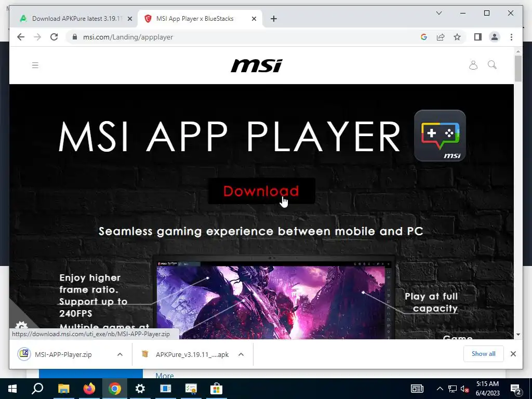Click scrollbar up arrow

[x=518, y=51]
